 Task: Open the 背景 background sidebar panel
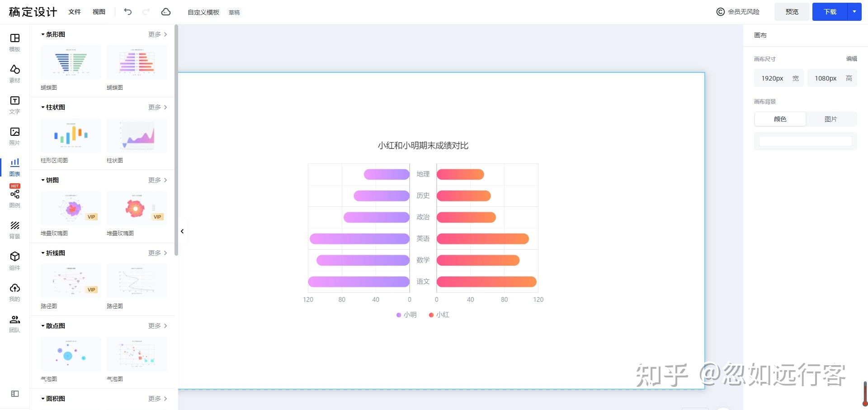15,230
